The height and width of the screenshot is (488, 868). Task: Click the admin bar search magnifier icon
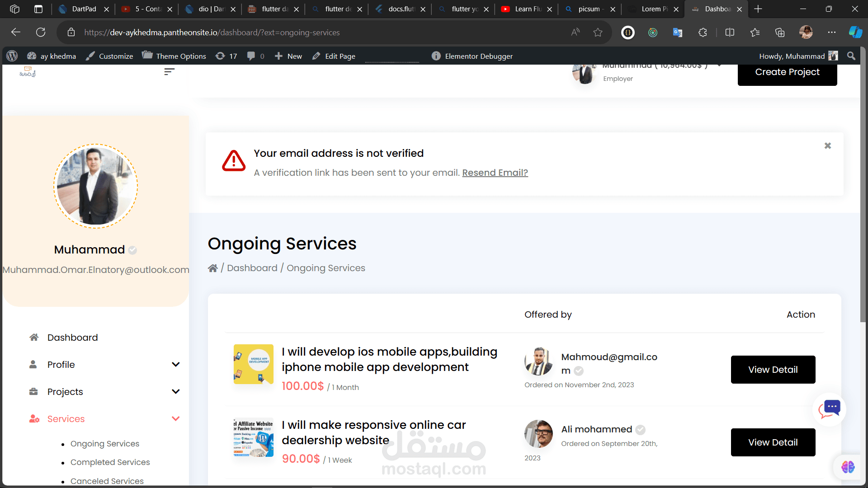[x=851, y=56]
